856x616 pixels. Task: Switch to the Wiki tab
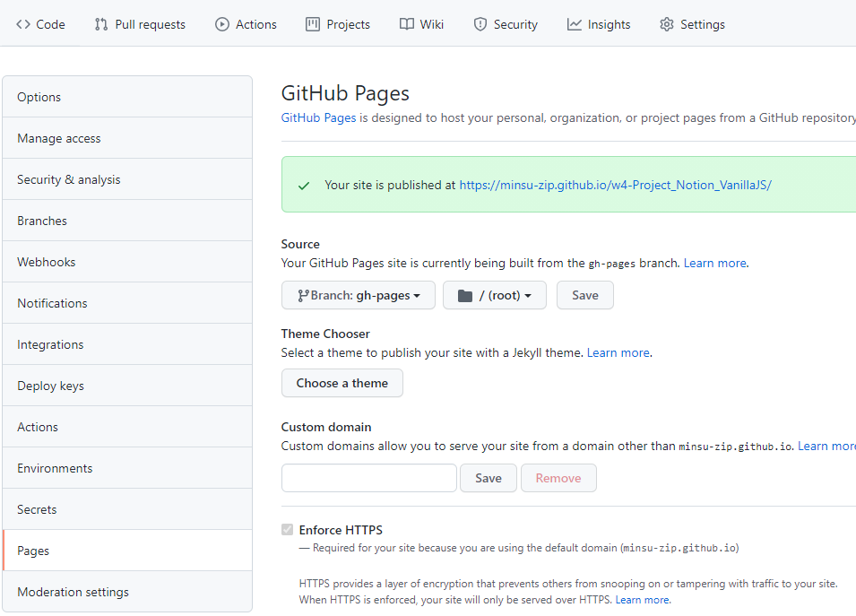[421, 24]
